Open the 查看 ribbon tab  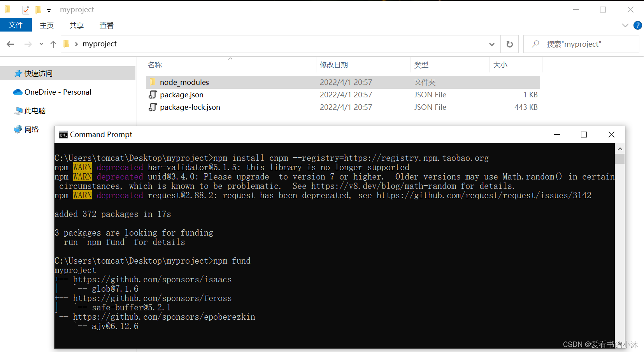pyautogui.click(x=107, y=25)
